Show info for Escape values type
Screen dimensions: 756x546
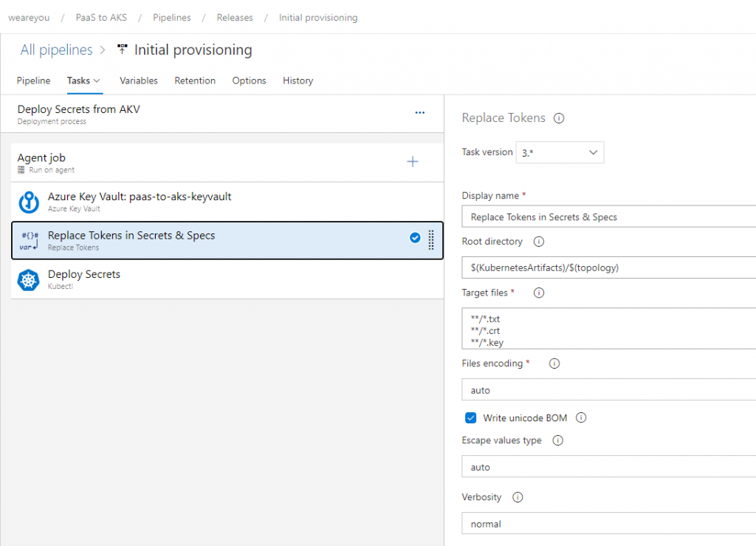(x=557, y=440)
